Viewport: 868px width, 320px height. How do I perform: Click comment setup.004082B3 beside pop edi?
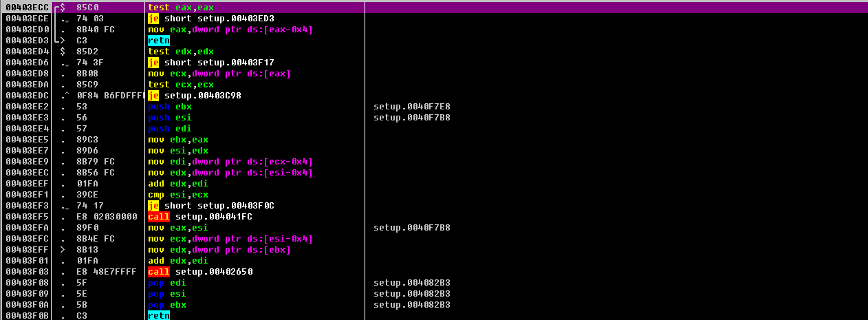[412, 283]
